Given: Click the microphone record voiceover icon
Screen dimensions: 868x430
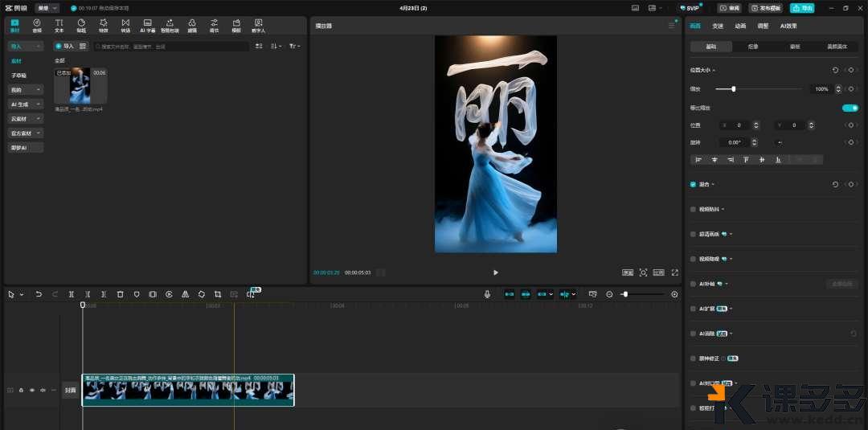Looking at the screenshot, I should [487, 294].
